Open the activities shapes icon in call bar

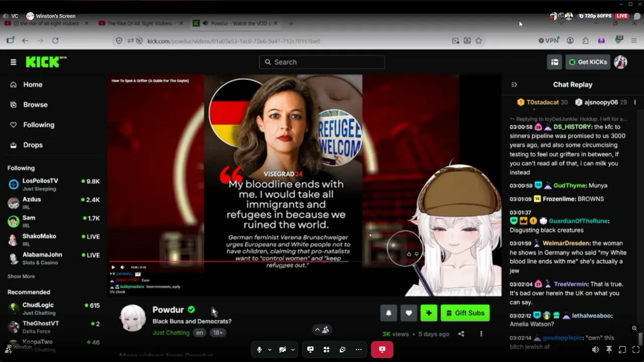[327, 349]
